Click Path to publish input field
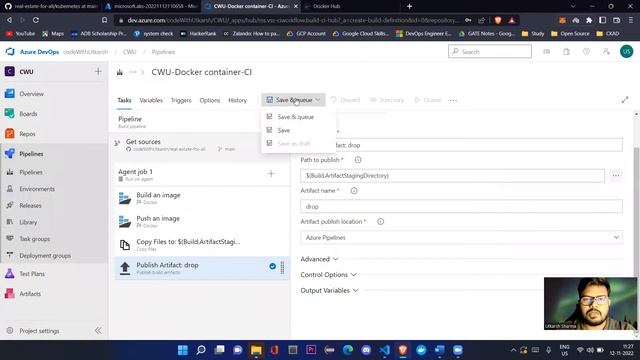This screenshot has width=640, height=360. click(452, 176)
